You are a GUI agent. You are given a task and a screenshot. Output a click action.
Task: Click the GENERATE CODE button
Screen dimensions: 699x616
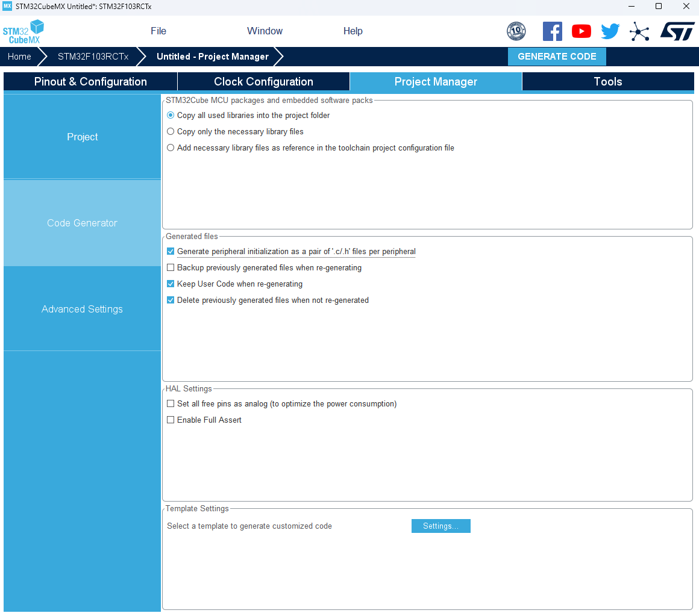click(x=557, y=57)
